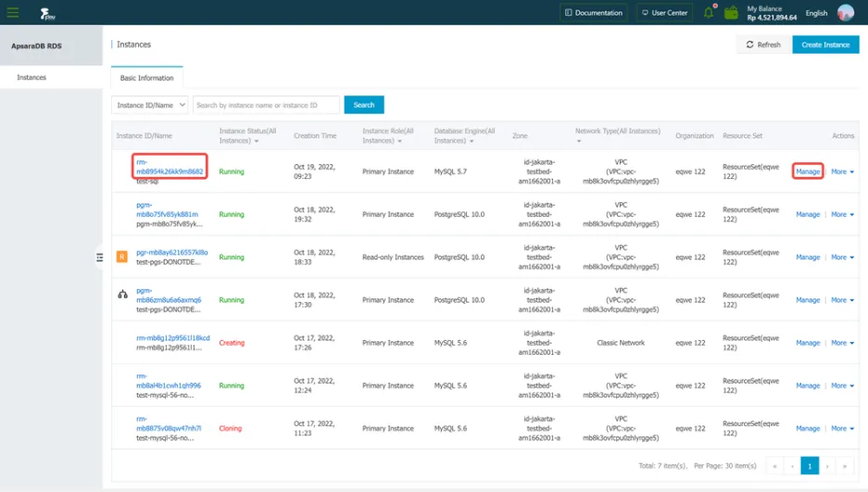Go to page 1 in pagination

(810, 466)
